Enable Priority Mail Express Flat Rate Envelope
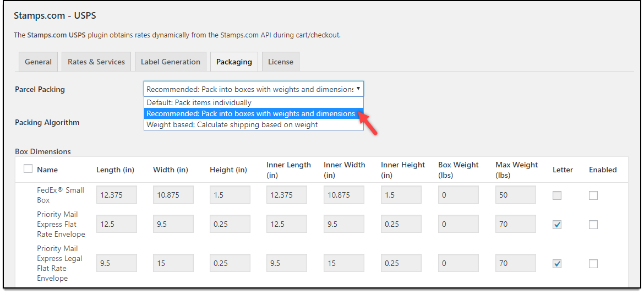Screen dimensions: 644x294 pos(593,225)
